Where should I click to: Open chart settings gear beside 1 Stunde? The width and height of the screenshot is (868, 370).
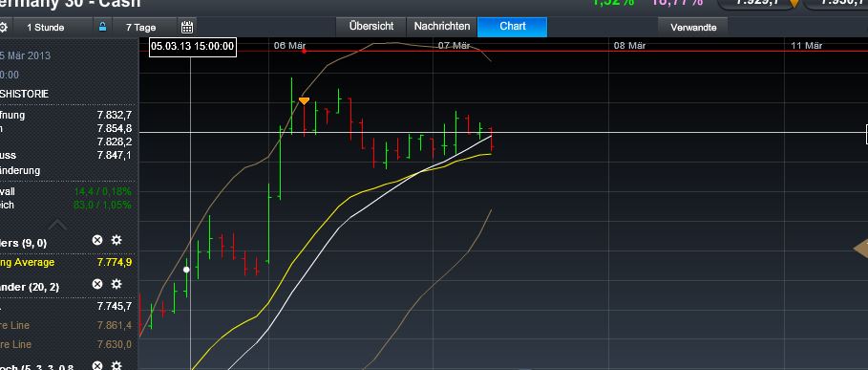click(x=3, y=27)
